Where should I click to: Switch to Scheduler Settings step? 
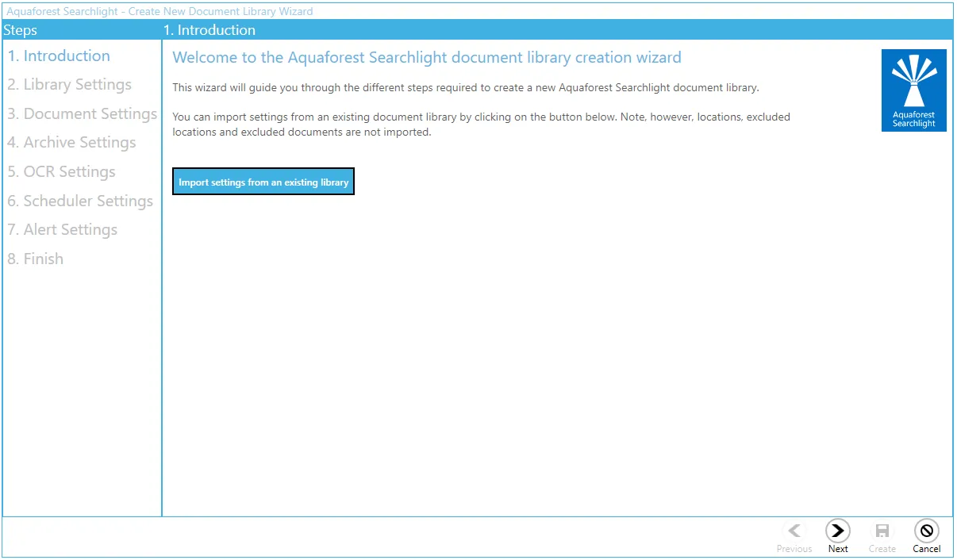click(80, 201)
